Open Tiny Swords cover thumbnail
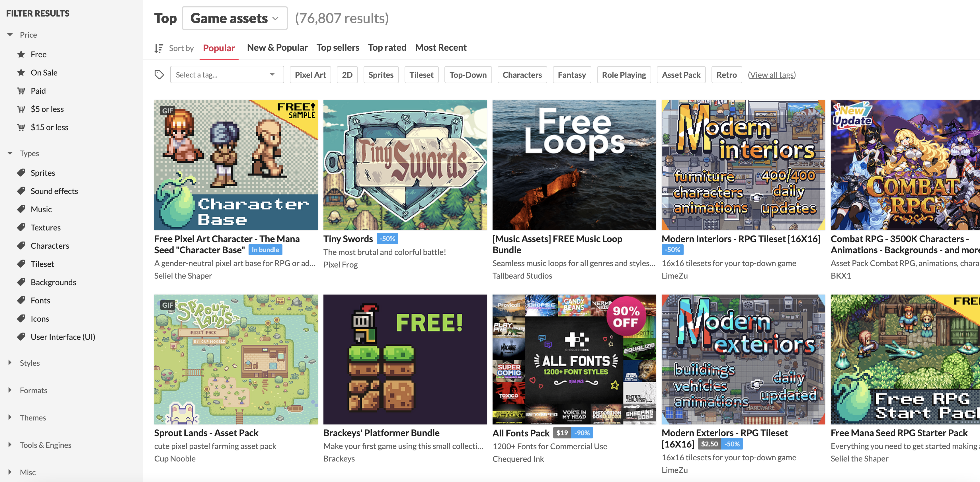The image size is (980, 482). 405,165
